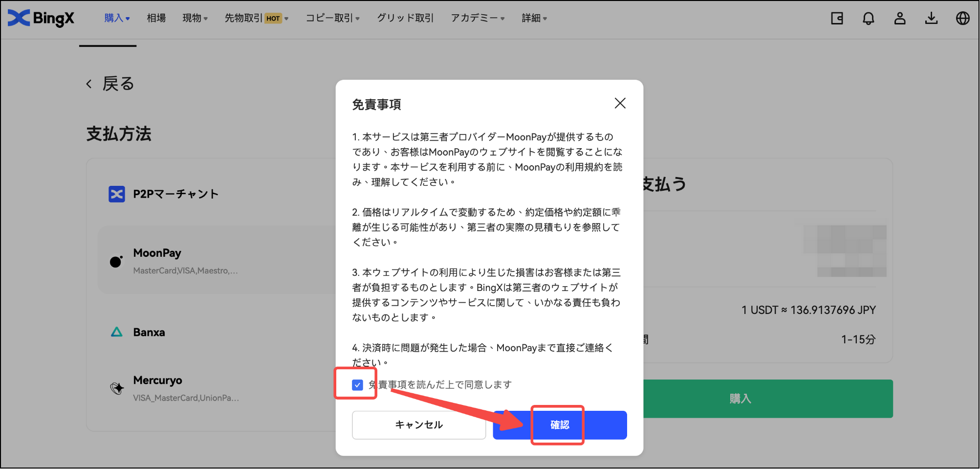980x469 pixels.
Task: Click the 確認 button
Action: point(560,425)
